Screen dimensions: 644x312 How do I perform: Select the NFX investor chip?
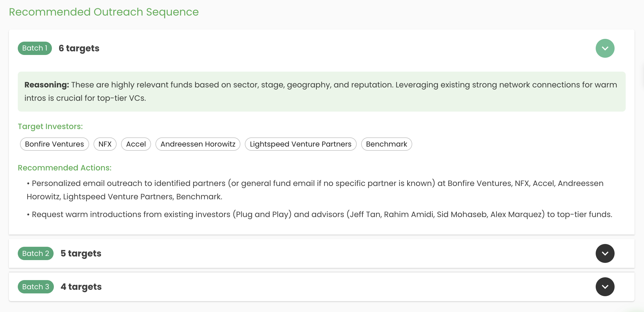click(x=105, y=144)
